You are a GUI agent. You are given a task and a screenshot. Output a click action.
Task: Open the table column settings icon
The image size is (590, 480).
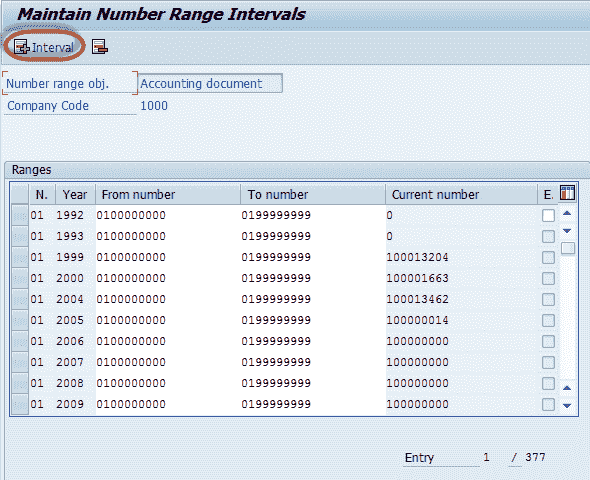pyautogui.click(x=567, y=193)
